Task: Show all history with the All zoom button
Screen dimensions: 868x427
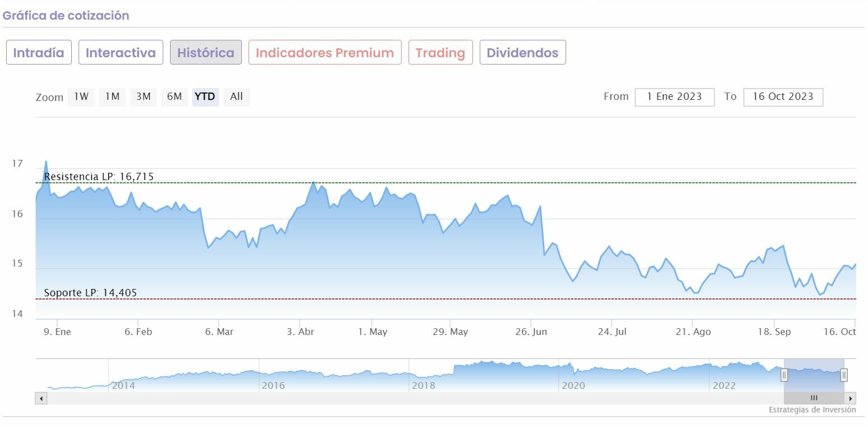Action: tap(236, 97)
